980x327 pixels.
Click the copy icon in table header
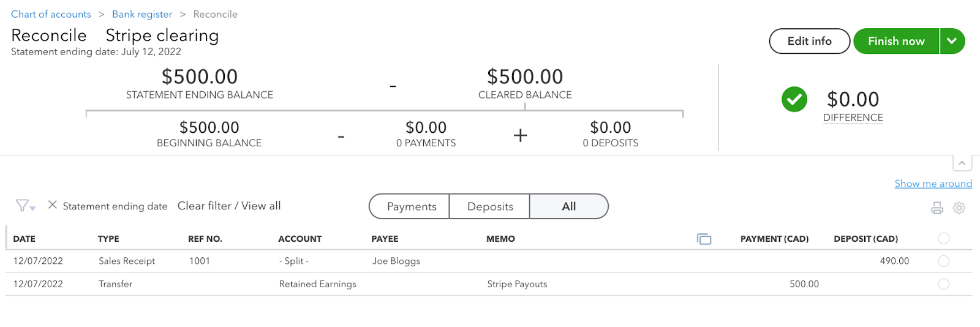coord(704,239)
